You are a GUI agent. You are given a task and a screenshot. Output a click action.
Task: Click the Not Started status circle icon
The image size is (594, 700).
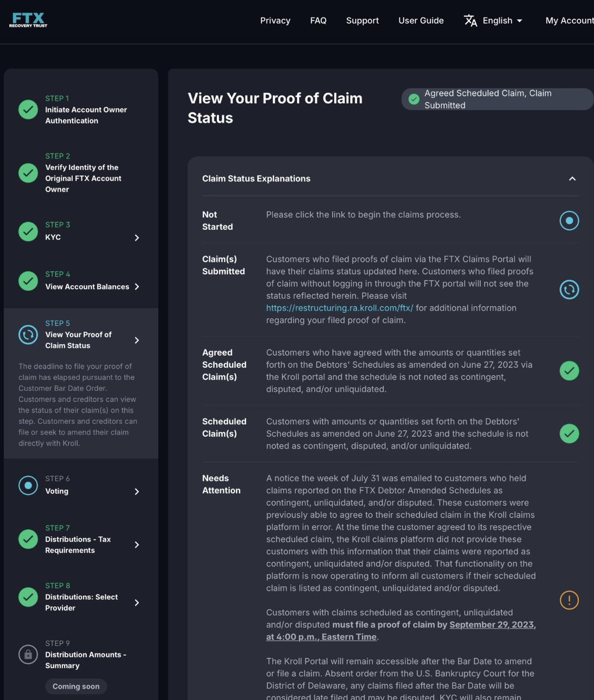tap(570, 220)
